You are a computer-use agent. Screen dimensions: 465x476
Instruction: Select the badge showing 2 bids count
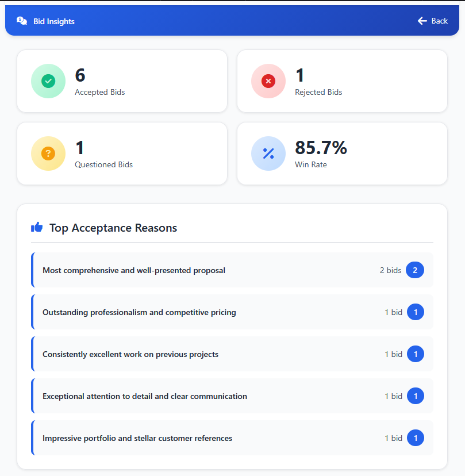(415, 270)
